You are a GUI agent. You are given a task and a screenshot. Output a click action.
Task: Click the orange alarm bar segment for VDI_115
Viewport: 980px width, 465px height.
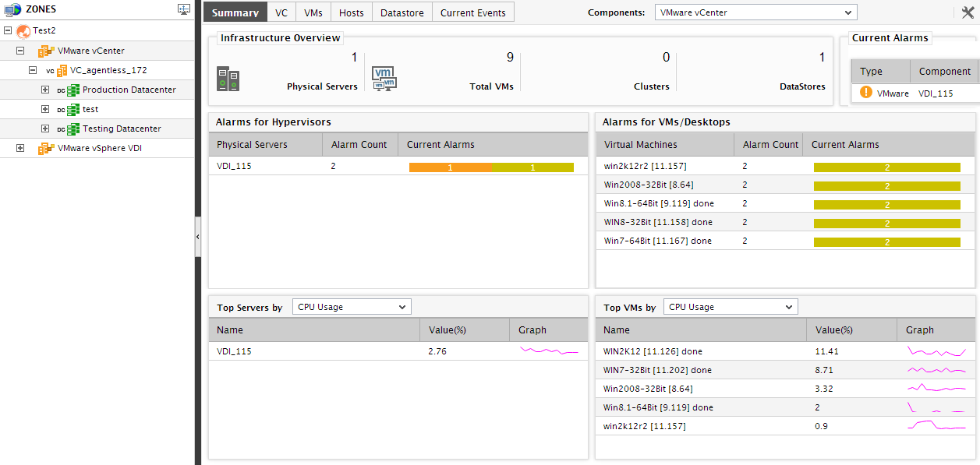(x=451, y=167)
